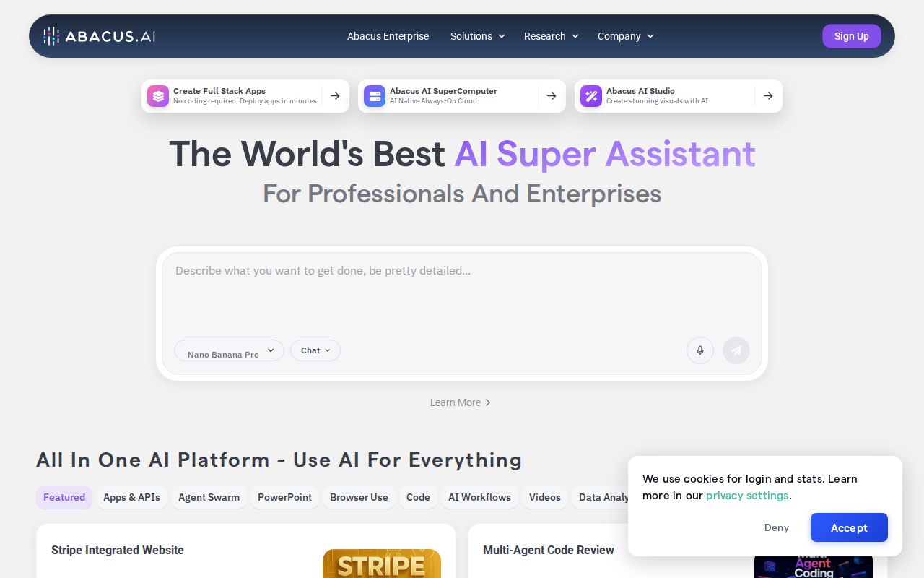Select the PowerPoint tab
Viewport: 924px width, 578px height.
284,497
